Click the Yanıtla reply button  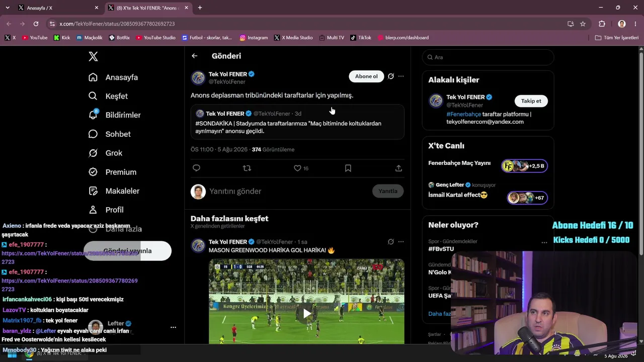click(x=388, y=191)
